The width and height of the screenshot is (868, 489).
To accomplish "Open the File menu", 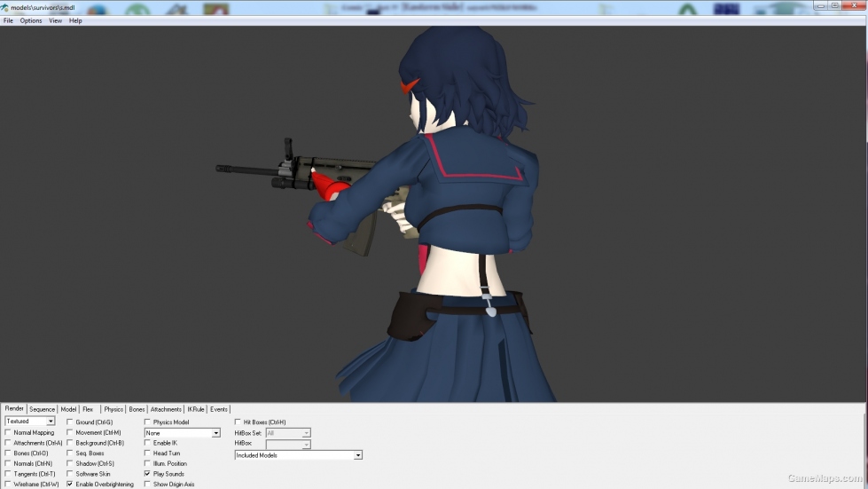I will tap(8, 20).
